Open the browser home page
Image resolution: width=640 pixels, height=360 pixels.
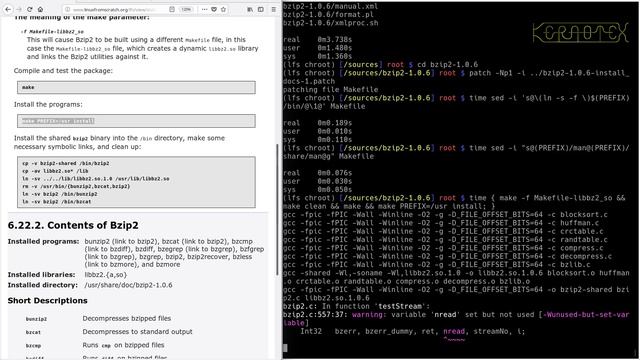(40, 9)
